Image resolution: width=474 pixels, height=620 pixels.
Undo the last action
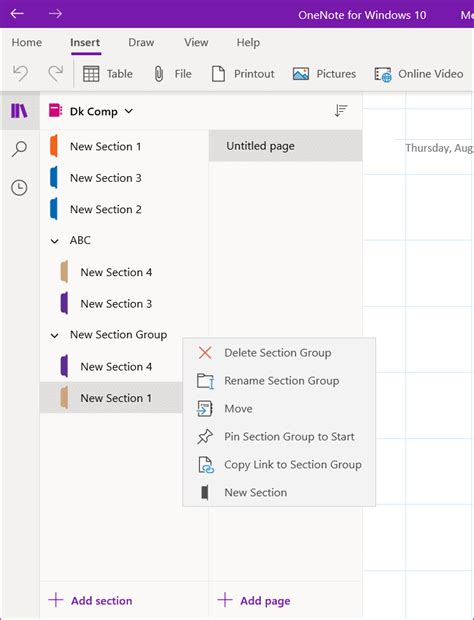coord(20,74)
